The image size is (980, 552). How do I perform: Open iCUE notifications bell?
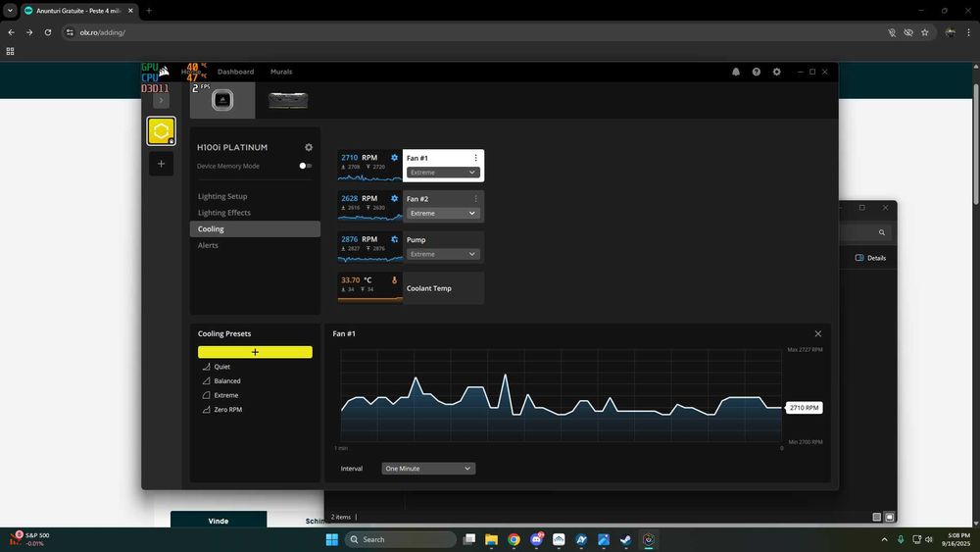point(736,72)
